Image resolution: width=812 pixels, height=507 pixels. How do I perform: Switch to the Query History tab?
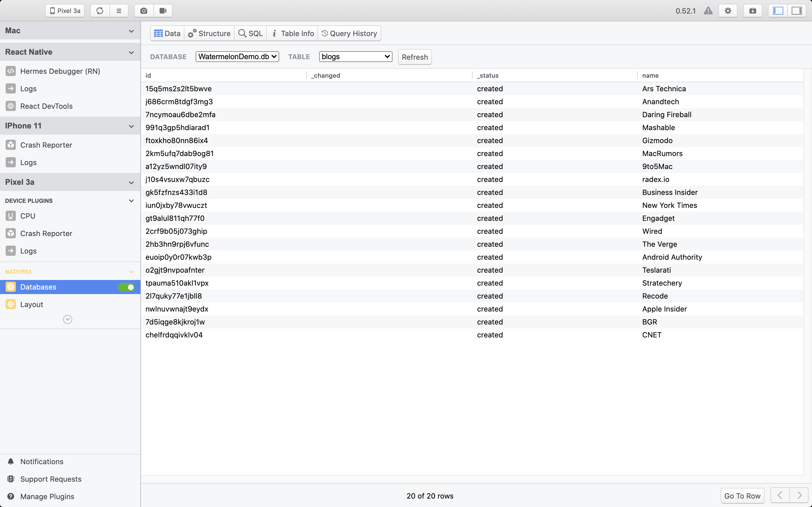click(x=349, y=34)
